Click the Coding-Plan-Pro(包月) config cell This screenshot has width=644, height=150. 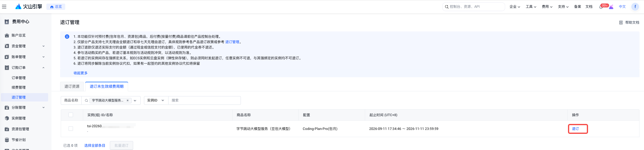tap(320, 129)
